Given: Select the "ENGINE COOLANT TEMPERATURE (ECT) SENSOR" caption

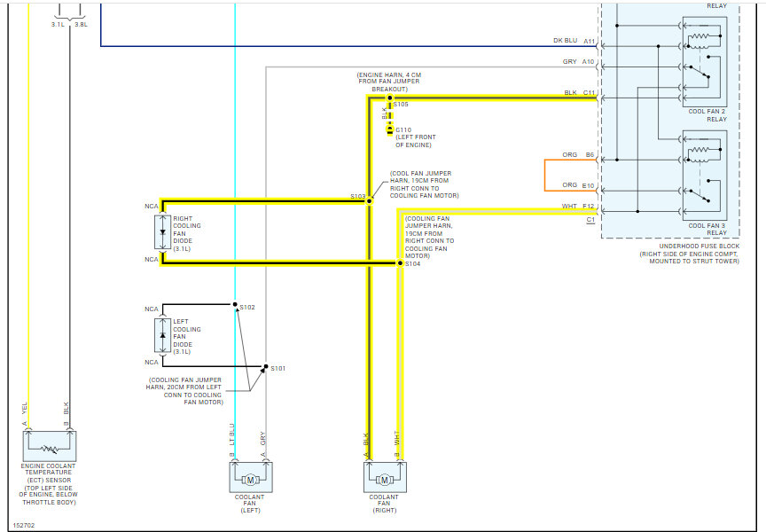Looking at the screenshot, I should [x=49, y=484].
